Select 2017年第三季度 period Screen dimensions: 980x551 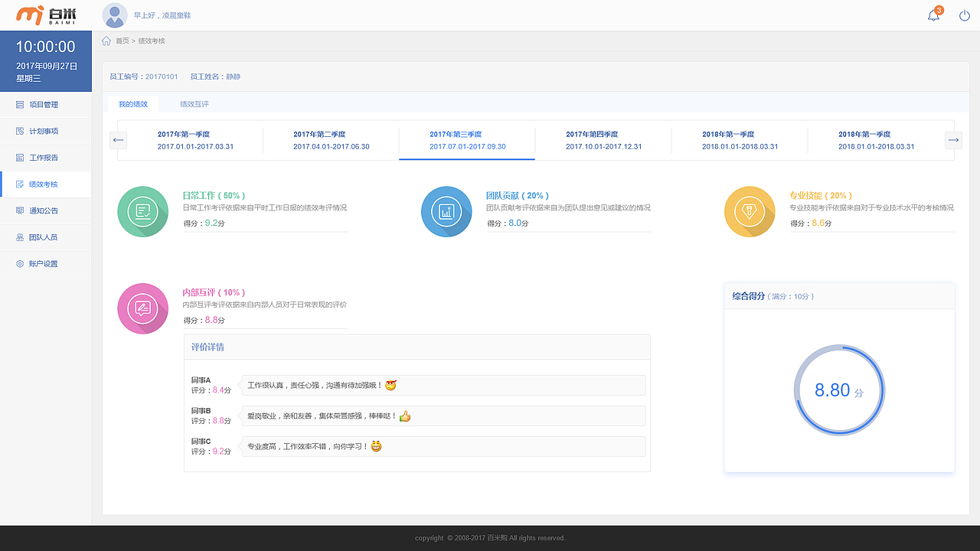pyautogui.click(x=467, y=140)
